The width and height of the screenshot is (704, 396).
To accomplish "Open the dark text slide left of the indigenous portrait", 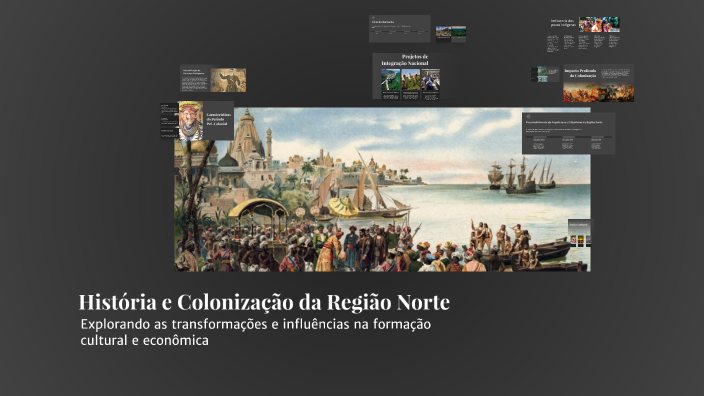I will click(169, 120).
